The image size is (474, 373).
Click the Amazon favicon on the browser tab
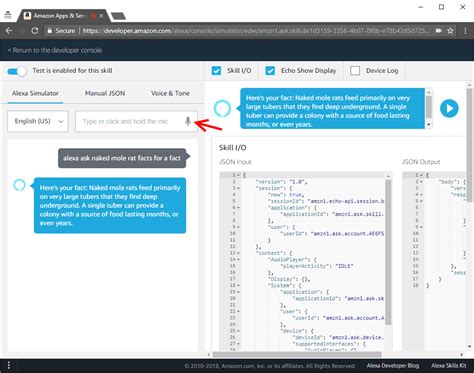28,16
